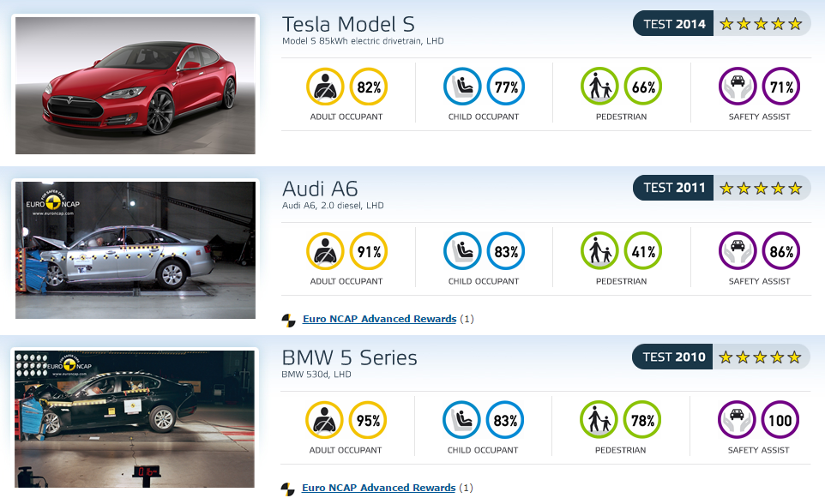Screen dimensions: 825x504
Task: Click the TEST 2011 star rating badge
Action: [721, 188]
